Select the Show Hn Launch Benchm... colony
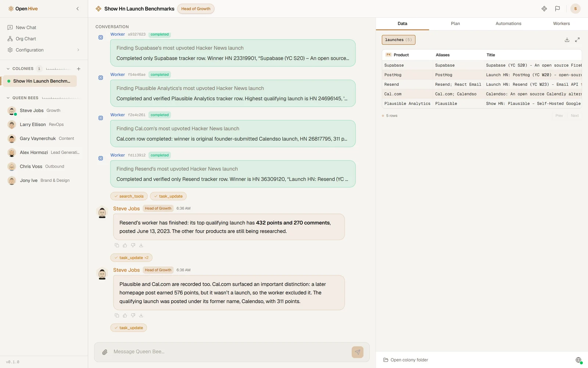 point(40,81)
